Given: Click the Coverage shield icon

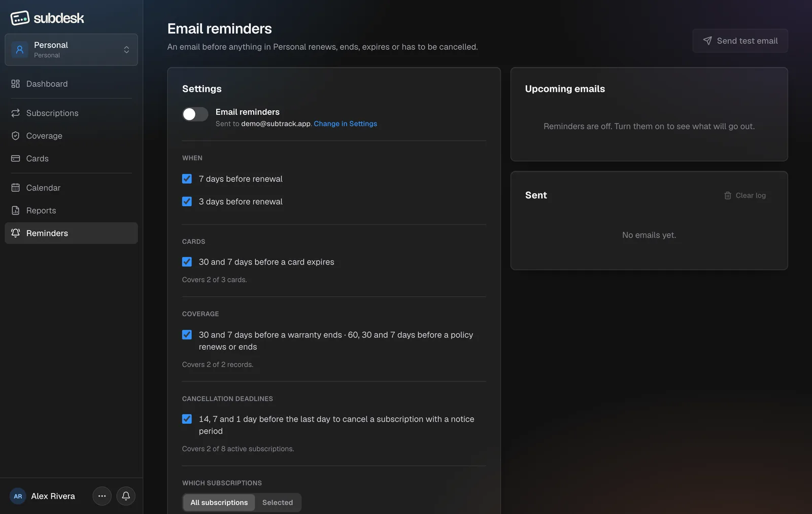Looking at the screenshot, I should tap(16, 136).
